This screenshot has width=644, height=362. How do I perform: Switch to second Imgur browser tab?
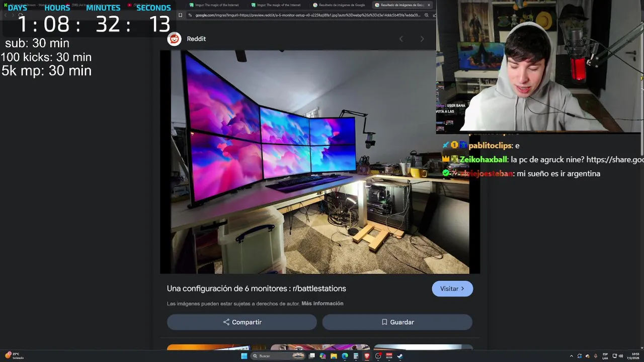[x=278, y=5]
